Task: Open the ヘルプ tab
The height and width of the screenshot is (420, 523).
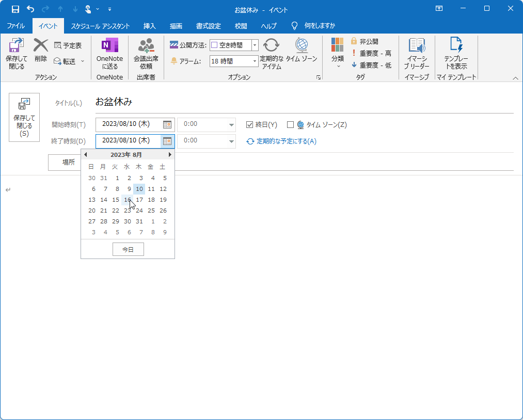Action: pos(269,26)
